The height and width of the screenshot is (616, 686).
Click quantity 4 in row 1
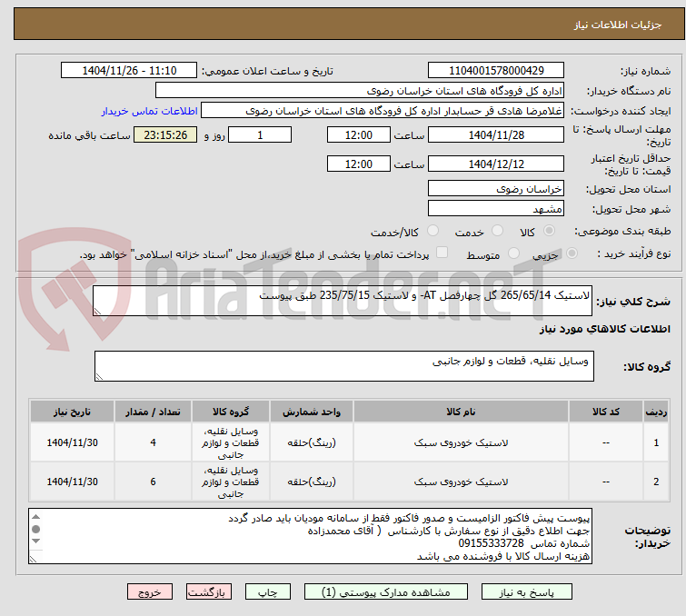coord(153,442)
